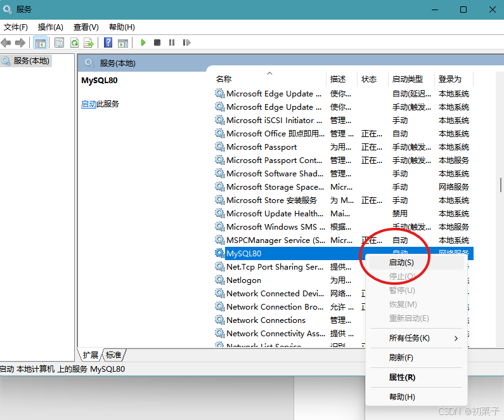Select the Net.Tcp Port Sharing Ser... row
The image size is (504, 420).
pyautogui.click(x=289, y=267)
